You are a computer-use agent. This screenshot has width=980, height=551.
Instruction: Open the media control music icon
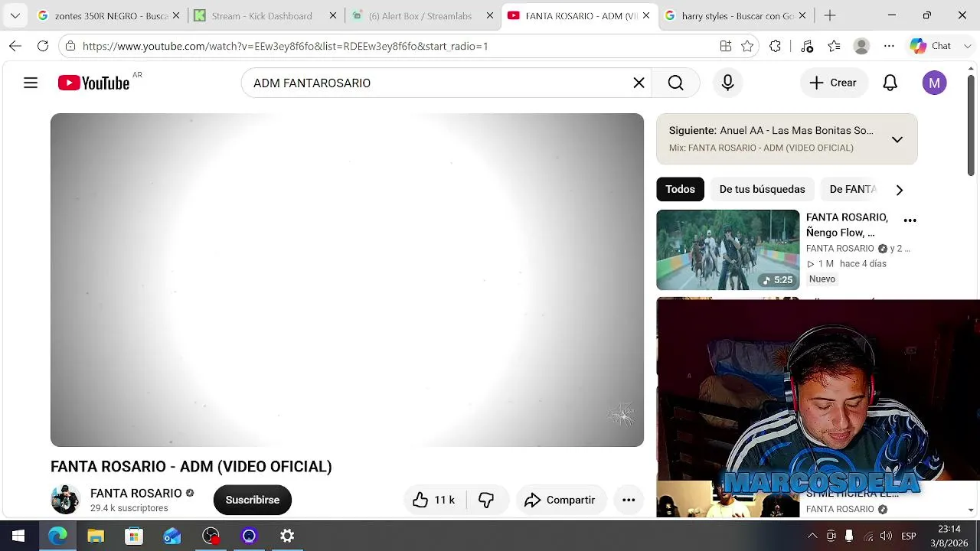point(806,46)
